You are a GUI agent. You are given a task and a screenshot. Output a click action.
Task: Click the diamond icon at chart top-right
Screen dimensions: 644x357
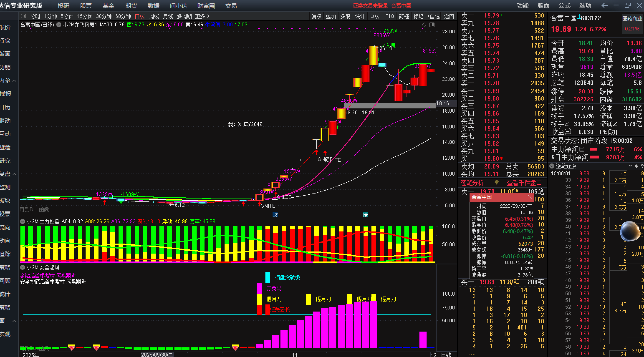[424, 25]
